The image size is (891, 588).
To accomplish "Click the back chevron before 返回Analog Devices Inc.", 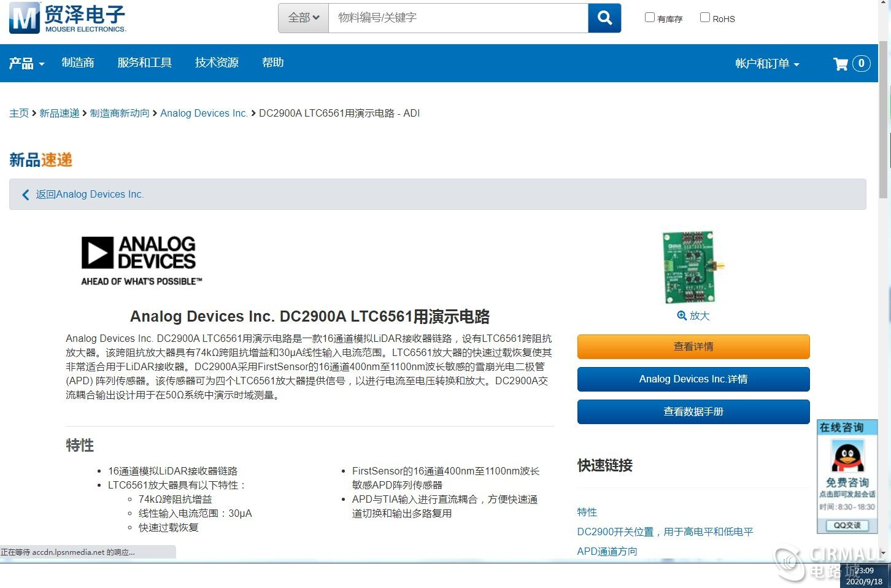I will (x=26, y=195).
